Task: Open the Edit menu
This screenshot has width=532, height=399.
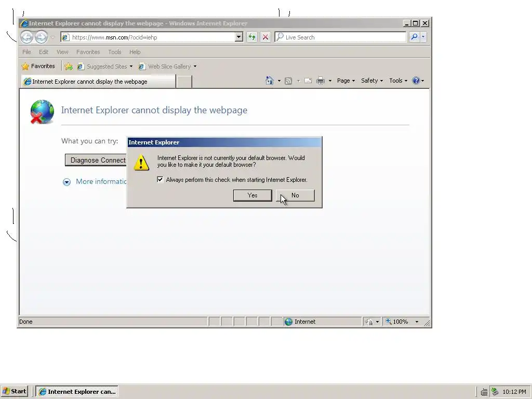Action: click(44, 52)
